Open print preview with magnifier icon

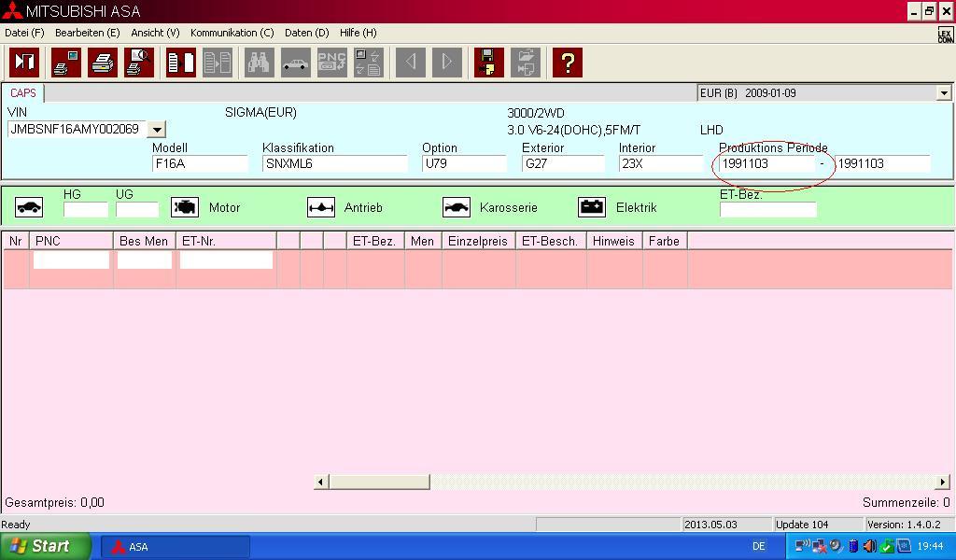coord(138,63)
